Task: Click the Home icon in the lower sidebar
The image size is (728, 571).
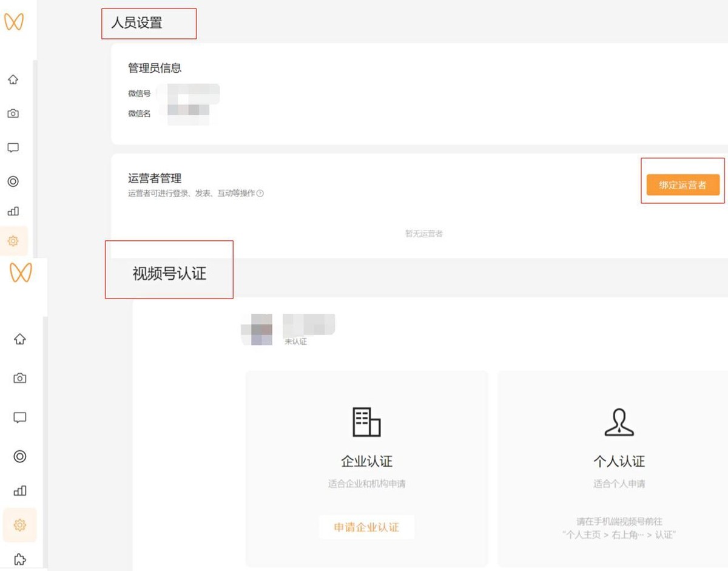Action: tap(20, 340)
